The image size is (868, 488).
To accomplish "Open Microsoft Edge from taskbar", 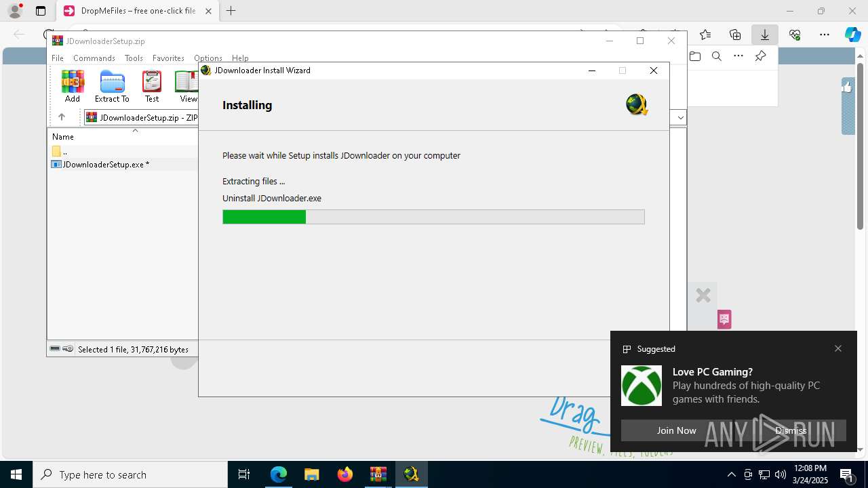I will pos(279,474).
